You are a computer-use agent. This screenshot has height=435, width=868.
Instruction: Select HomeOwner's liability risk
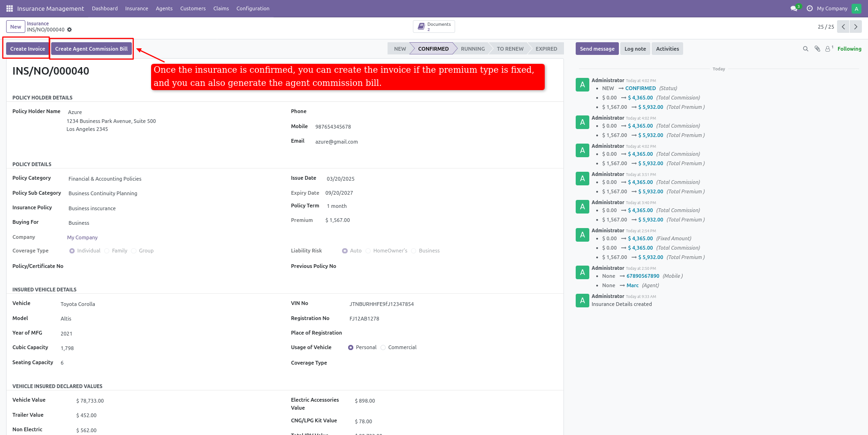click(368, 251)
